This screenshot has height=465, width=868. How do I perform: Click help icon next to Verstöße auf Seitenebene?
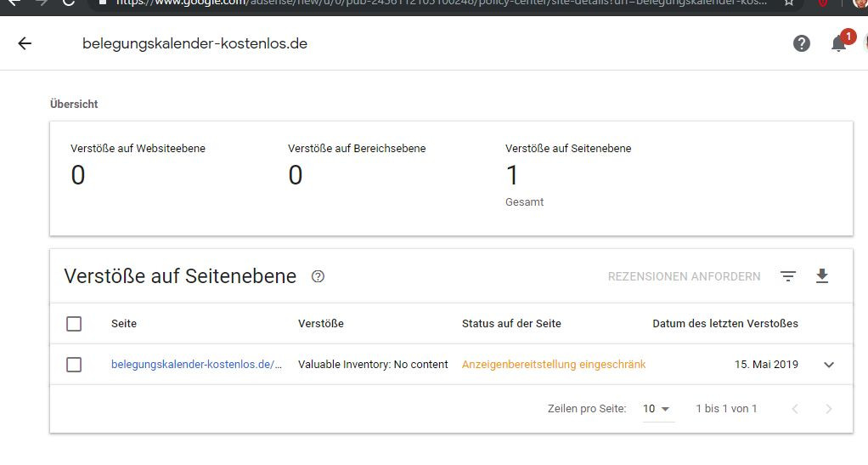318,276
